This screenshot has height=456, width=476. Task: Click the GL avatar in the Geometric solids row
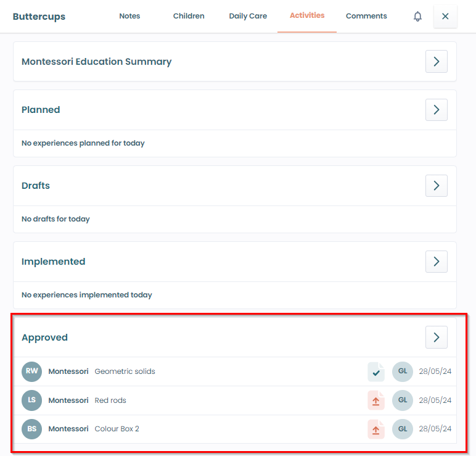[403, 371]
